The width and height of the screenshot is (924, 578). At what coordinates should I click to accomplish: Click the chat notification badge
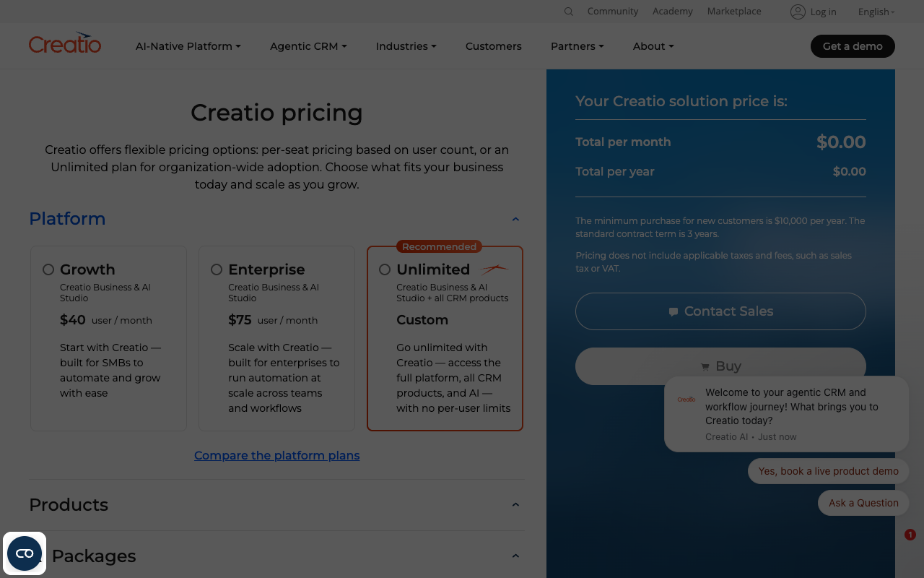coord(910,535)
